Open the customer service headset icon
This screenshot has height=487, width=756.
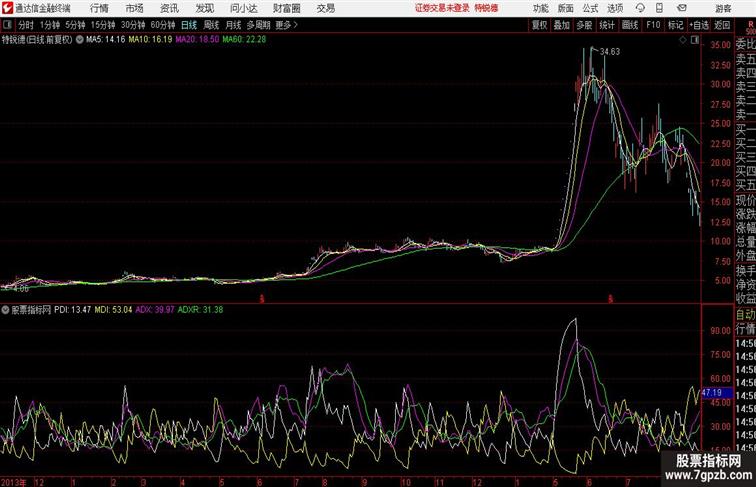[640, 8]
